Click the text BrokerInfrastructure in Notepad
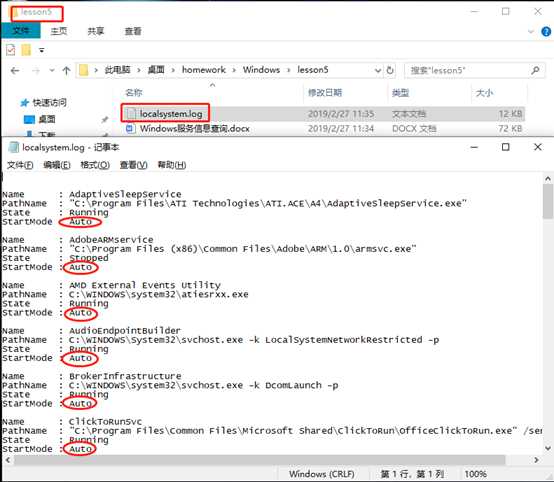554x482 pixels. [125, 376]
